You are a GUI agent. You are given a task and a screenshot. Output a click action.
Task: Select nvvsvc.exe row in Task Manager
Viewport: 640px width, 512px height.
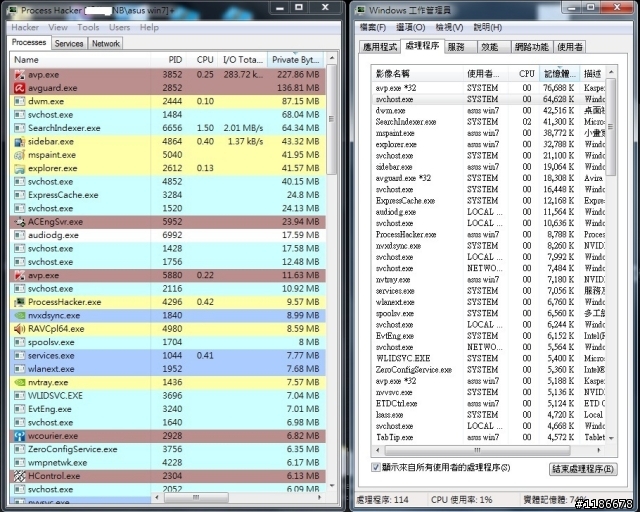click(489, 392)
